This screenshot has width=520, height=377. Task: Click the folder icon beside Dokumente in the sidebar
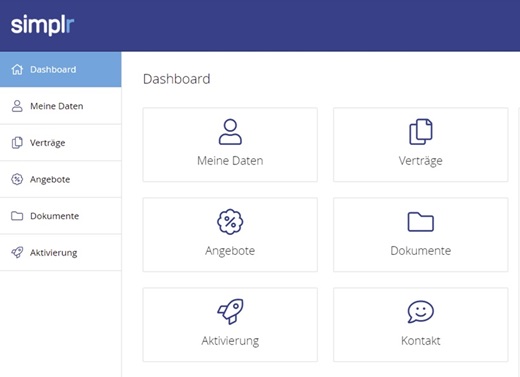pyautogui.click(x=17, y=216)
